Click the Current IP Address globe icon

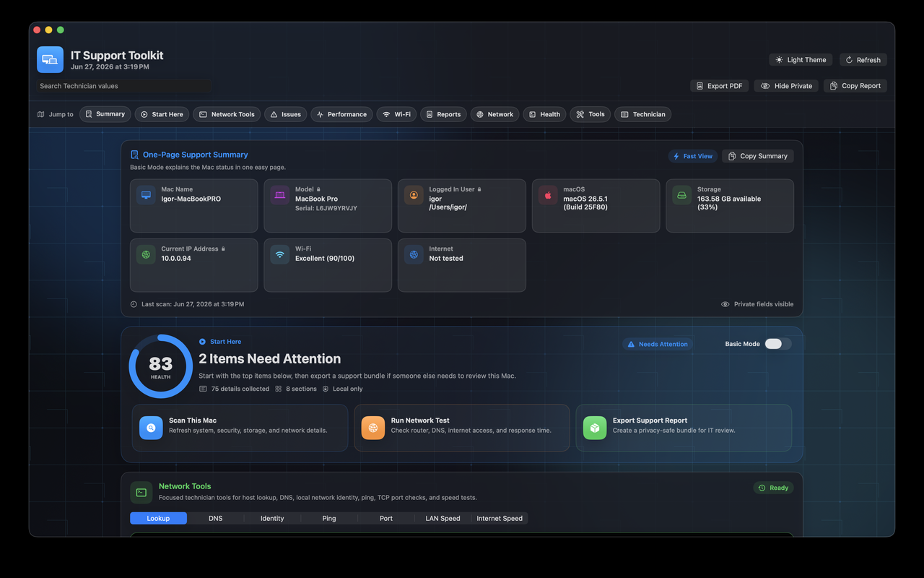147,254
